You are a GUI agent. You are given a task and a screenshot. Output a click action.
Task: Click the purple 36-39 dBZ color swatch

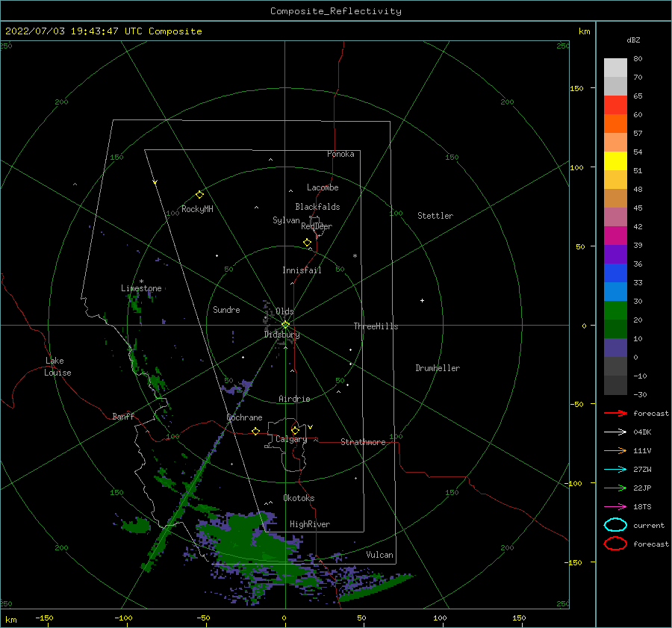click(x=615, y=255)
